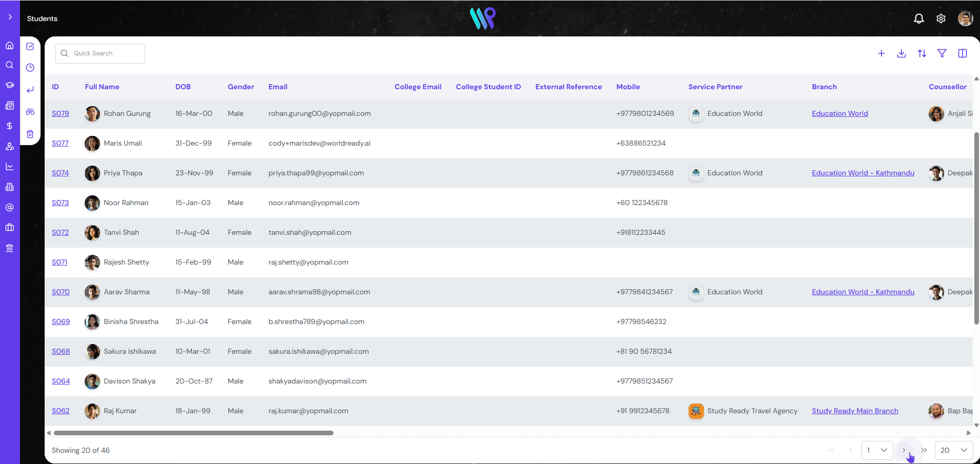The image size is (980, 464).
Task: Click the checkbox-edit icon in side panel
Action: tap(30, 47)
